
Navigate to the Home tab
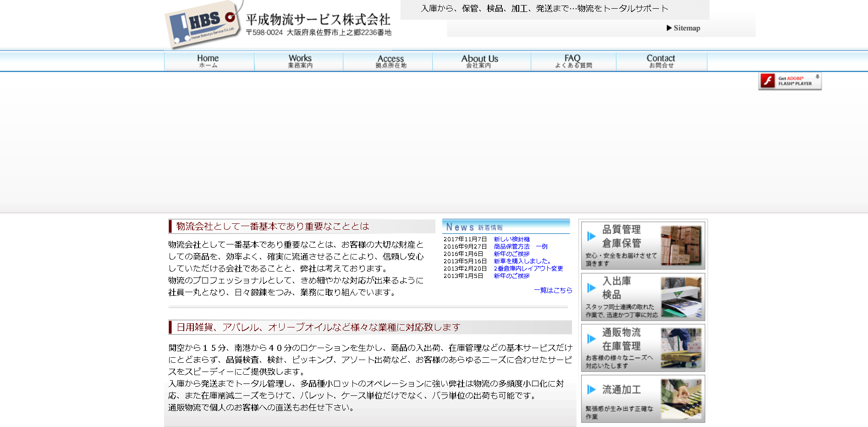pos(207,61)
